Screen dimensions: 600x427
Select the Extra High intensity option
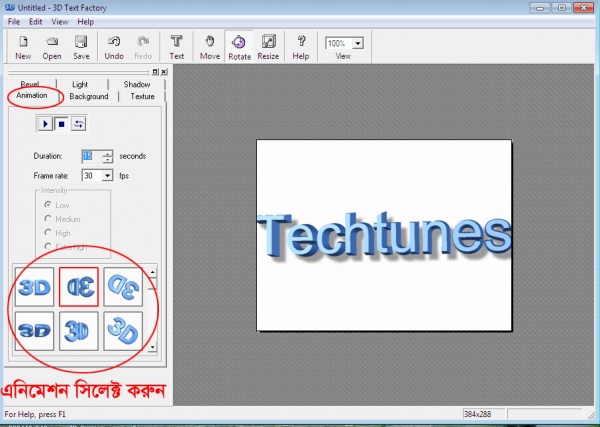coord(48,246)
